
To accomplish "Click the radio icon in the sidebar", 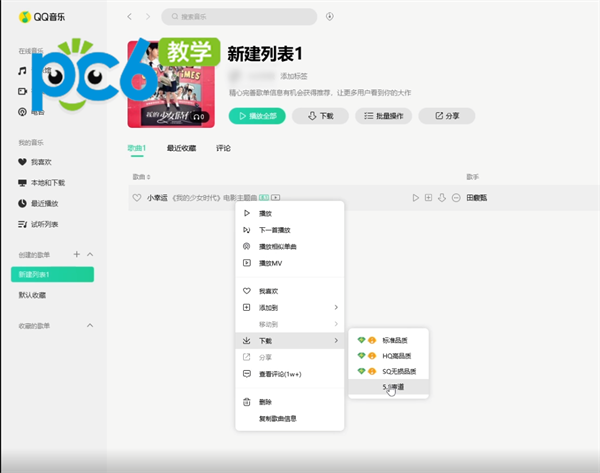I will (x=22, y=112).
